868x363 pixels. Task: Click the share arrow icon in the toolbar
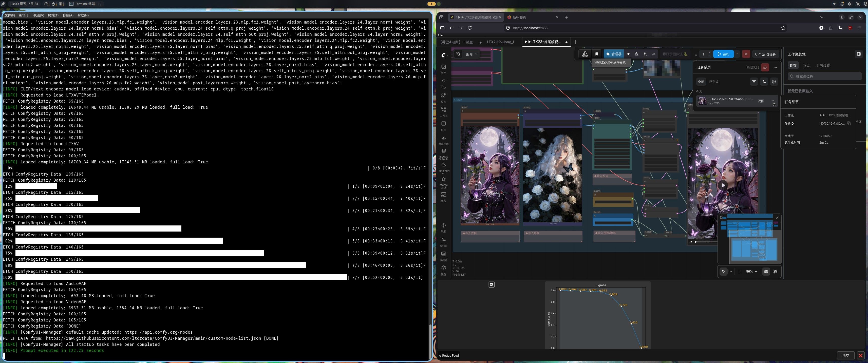coord(653,54)
